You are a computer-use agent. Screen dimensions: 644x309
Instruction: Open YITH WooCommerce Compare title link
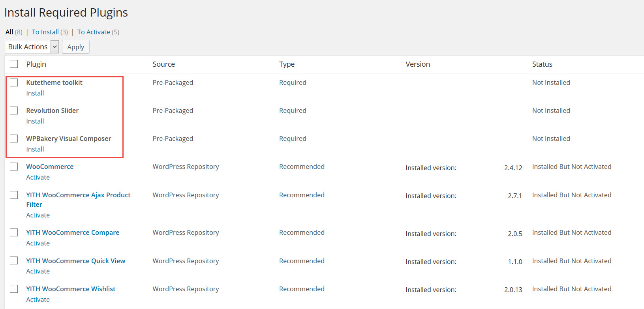click(73, 232)
